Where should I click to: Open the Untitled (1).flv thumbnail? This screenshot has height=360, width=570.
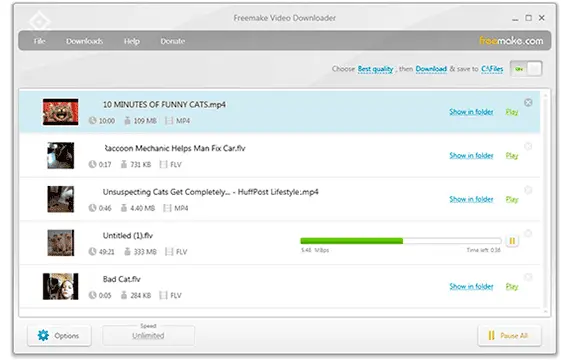[60, 243]
